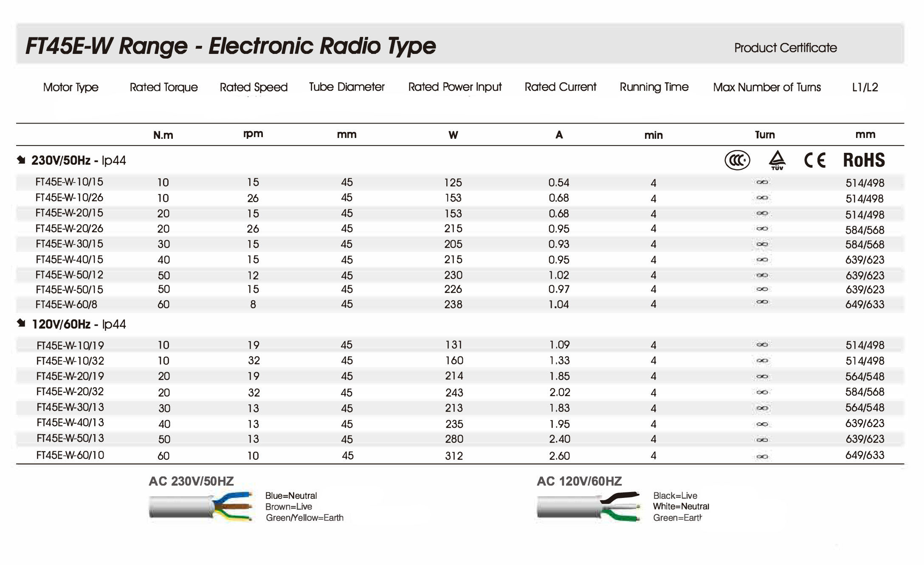Click the TÜV triangle certification mark

[777, 160]
